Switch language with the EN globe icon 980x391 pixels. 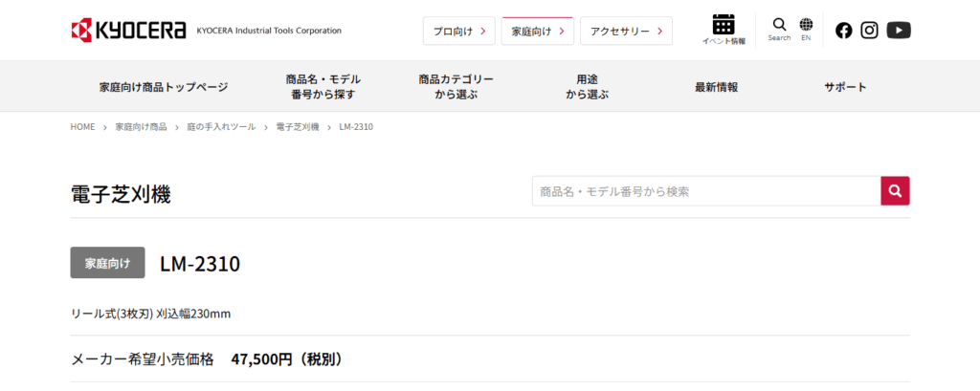coord(806,29)
